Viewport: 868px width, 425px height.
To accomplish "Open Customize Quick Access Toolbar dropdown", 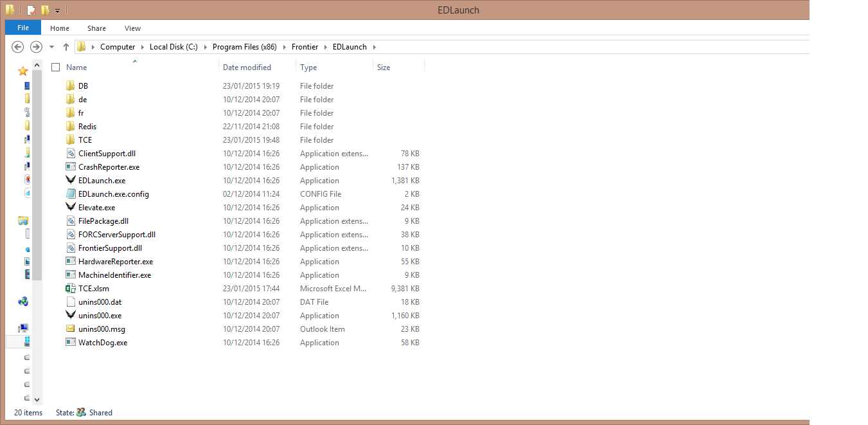I will 57,11.
